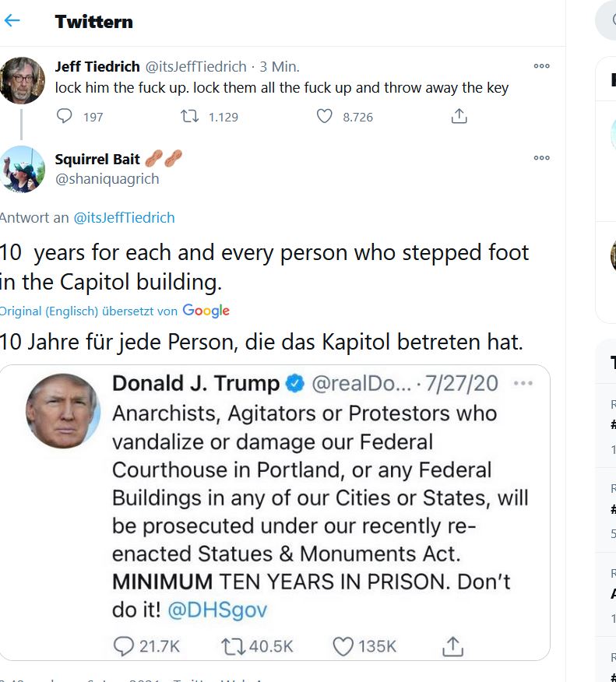Click the heart icon showing 135K
The image size is (616, 682).
343,646
